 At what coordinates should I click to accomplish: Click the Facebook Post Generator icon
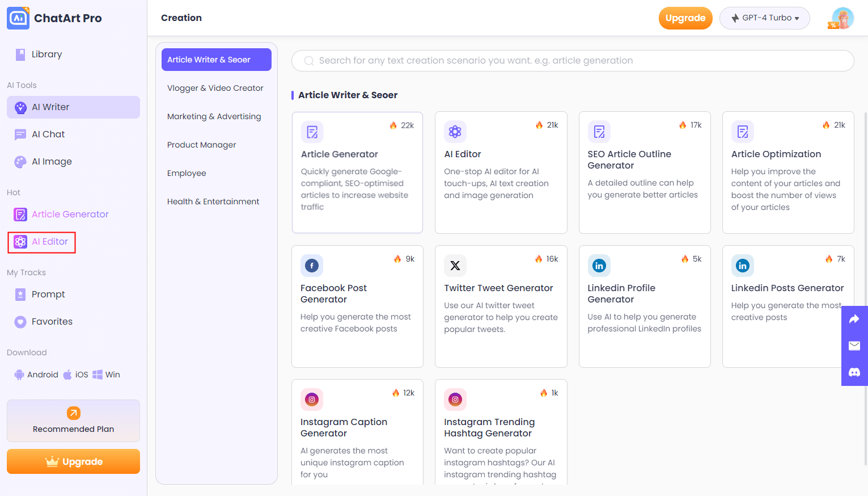(x=312, y=266)
